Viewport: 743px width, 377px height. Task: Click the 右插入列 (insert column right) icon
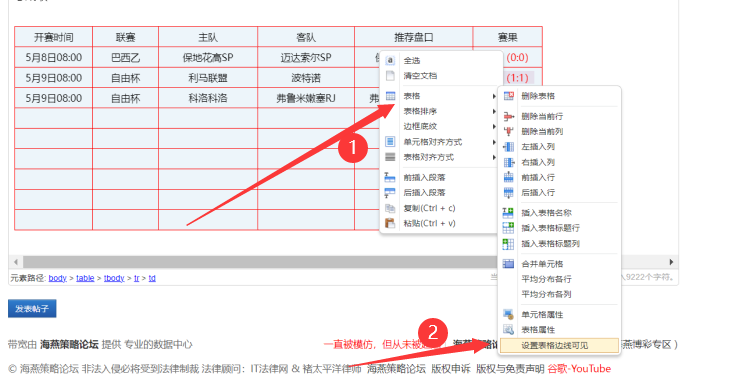point(508,162)
